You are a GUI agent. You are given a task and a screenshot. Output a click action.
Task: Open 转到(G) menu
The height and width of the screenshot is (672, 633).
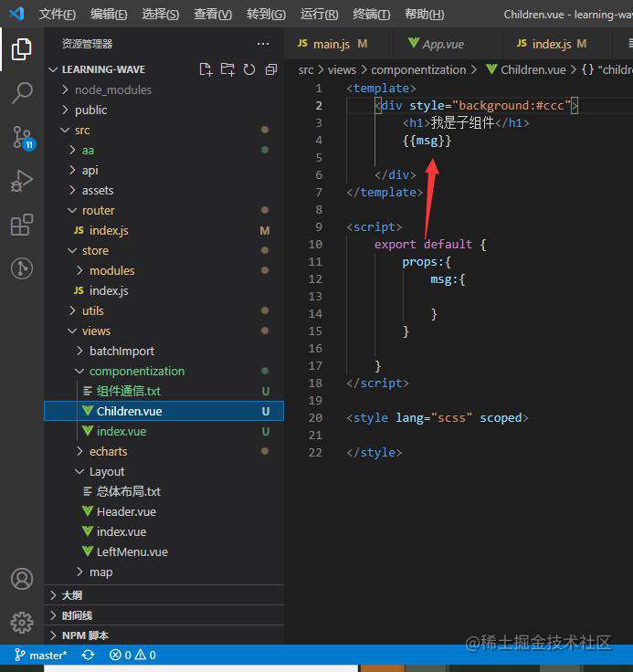[x=266, y=15]
